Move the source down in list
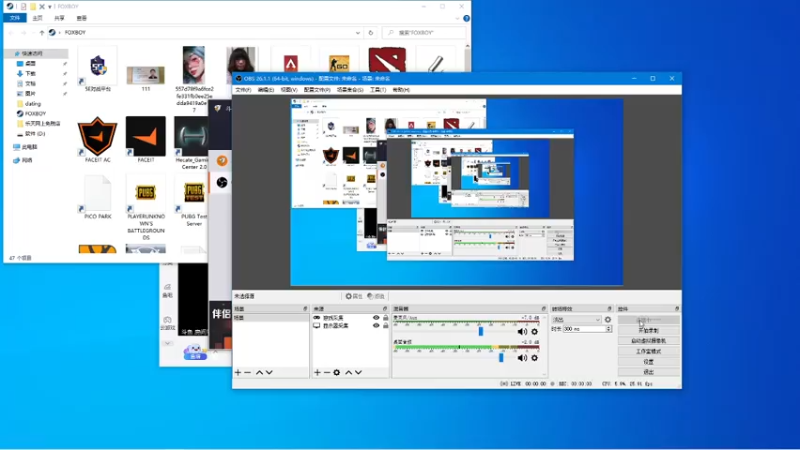 tap(359, 372)
